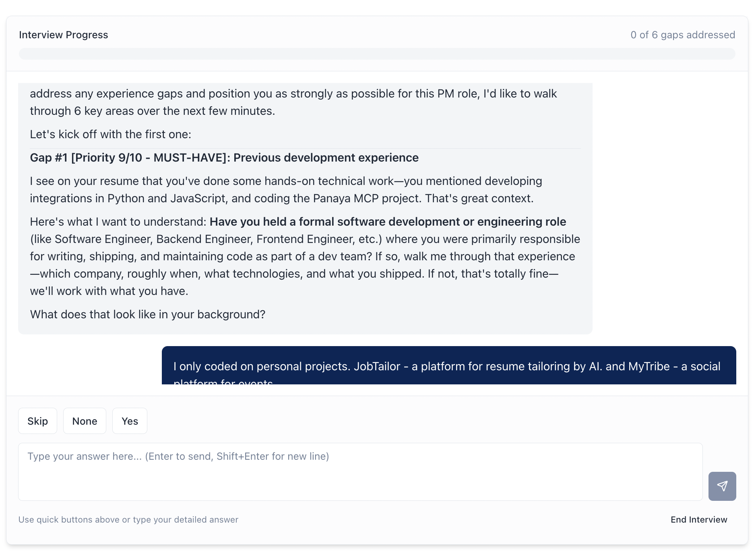Viewport: 756px width, 552px height.
Task: Click bold "Have you held a formal" text
Action: point(388,222)
